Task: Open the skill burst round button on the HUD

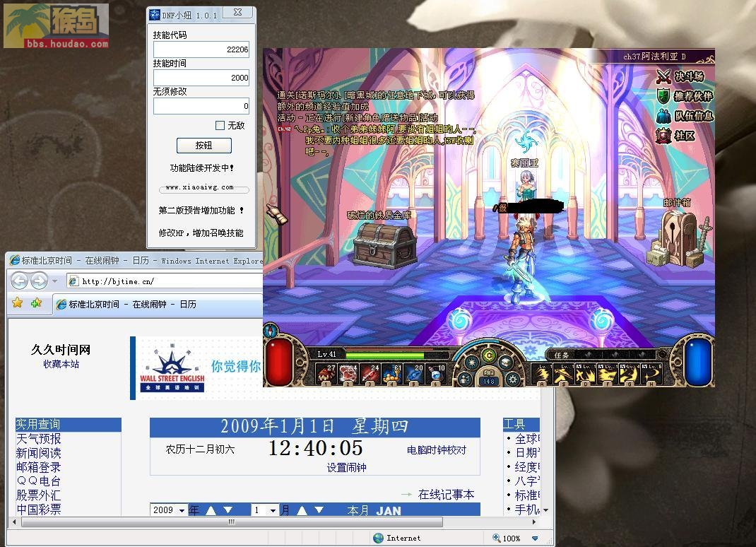Action: (471, 362)
